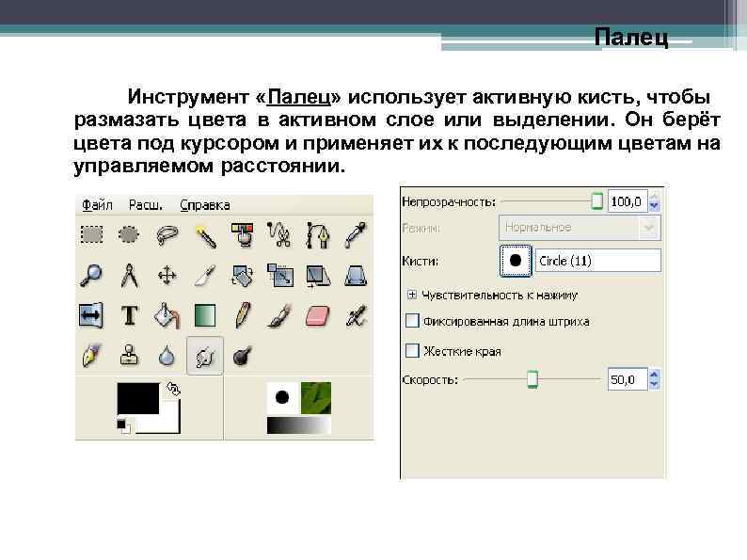Viewport: 747px width, 560px height.
Task: Select the Bucket Fill tool
Action: pos(167,315)
